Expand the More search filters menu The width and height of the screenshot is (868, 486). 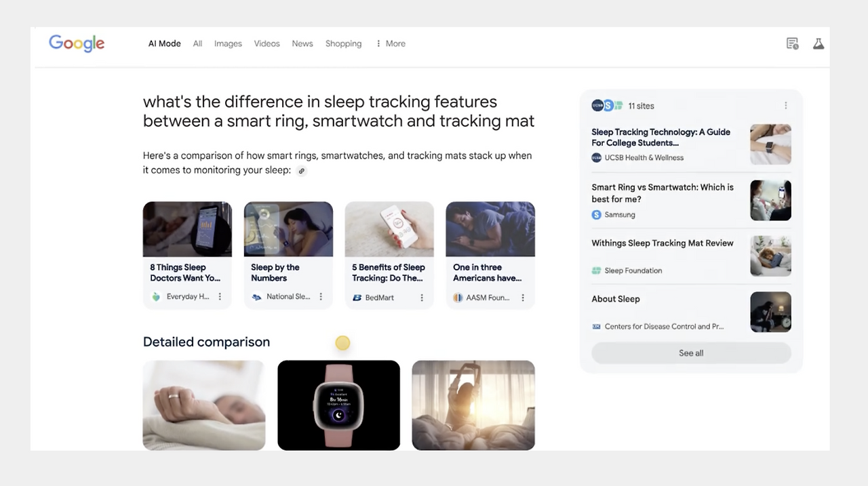391,43
